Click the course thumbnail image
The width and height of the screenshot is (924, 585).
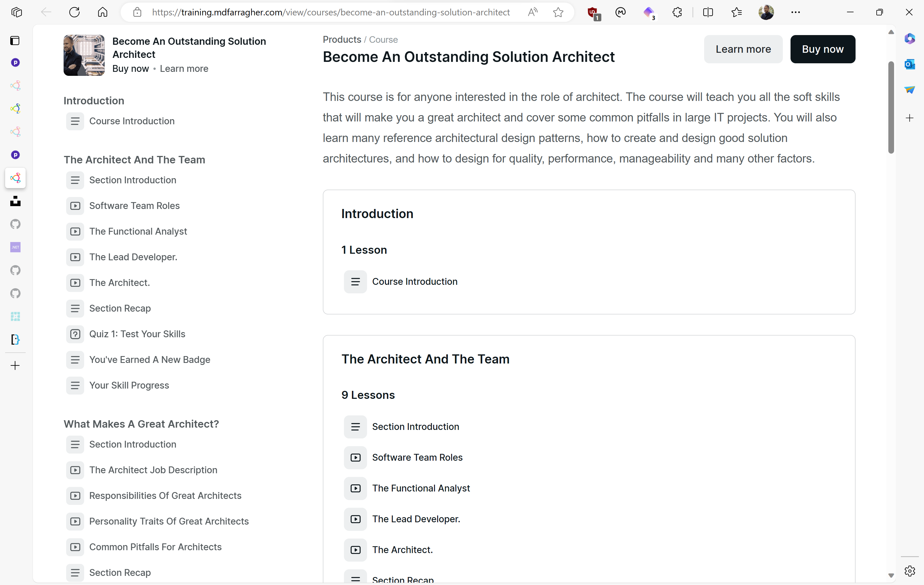point(84,55)
